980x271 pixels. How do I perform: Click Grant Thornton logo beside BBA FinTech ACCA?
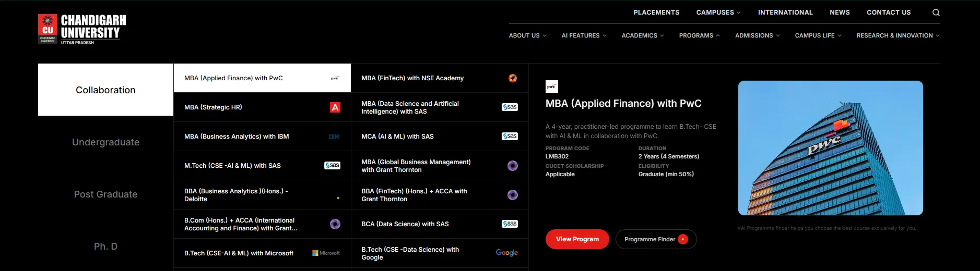(x=513, y=195)
